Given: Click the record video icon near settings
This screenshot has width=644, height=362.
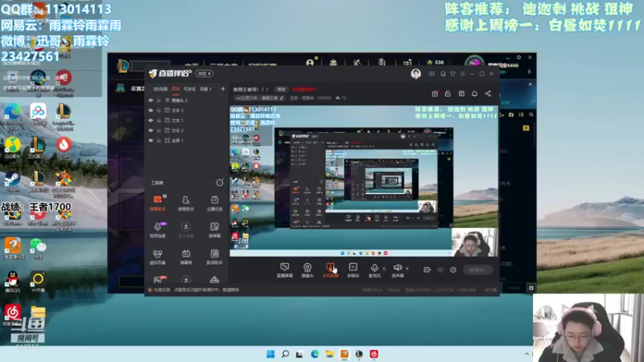Looking at the screenshot, I should pos(427,269).
